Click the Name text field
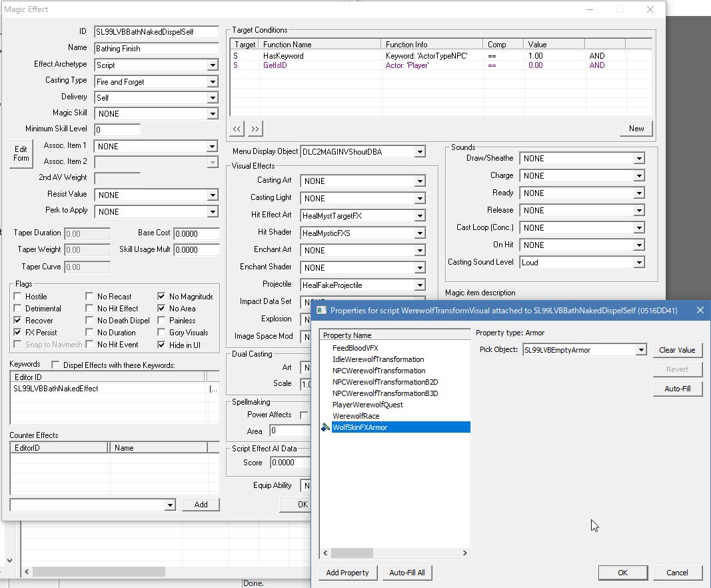The image size is (711, 588). (156, 49)
